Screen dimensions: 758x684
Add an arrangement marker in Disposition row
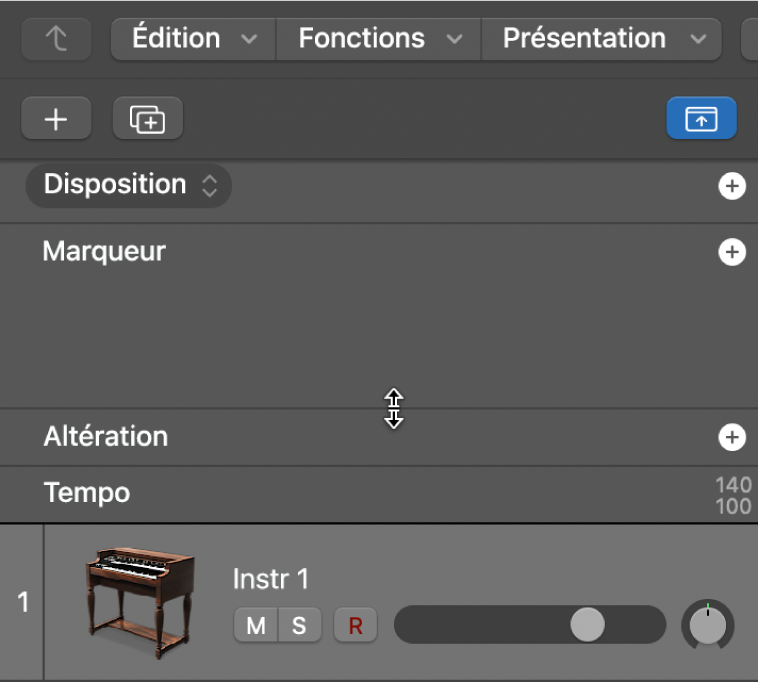point(732,186)
